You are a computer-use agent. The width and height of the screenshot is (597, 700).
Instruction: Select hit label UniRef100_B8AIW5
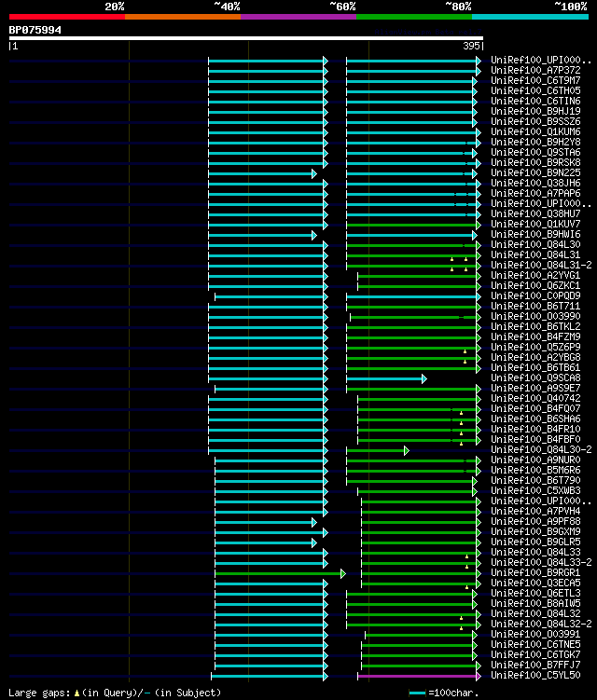coord(535,604)
